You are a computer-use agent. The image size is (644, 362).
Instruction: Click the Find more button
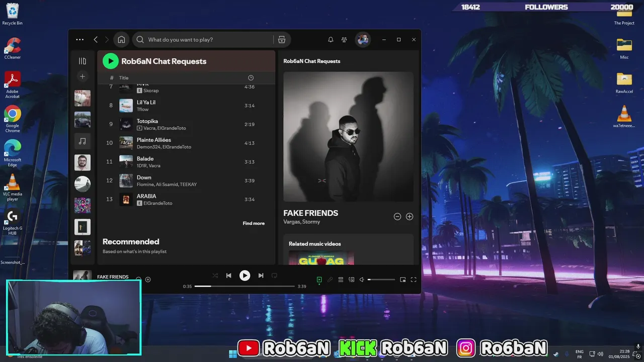(x=254, y=223)
